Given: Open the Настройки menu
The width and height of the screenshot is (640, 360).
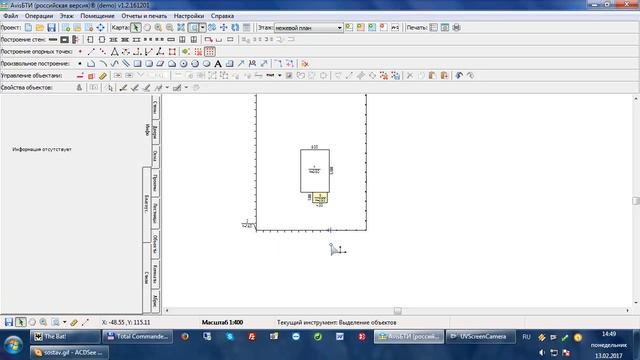Looking at the screenshot, I should point(189,16).
